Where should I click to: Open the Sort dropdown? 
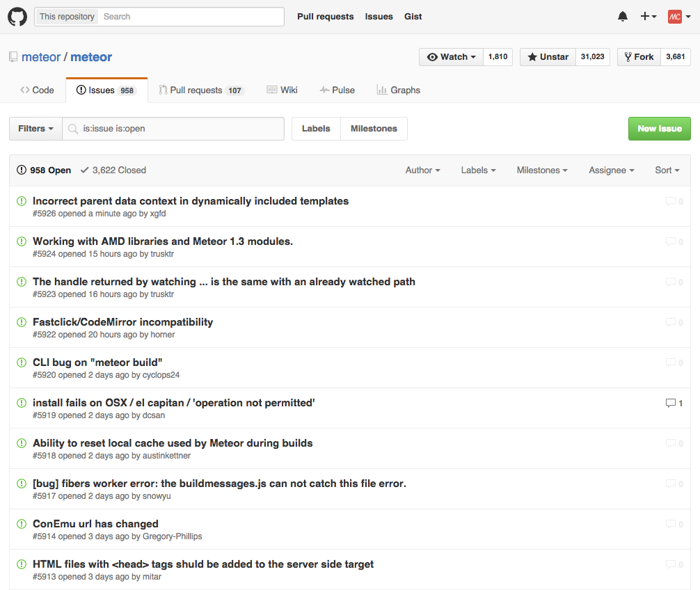(x=667, y=170)
